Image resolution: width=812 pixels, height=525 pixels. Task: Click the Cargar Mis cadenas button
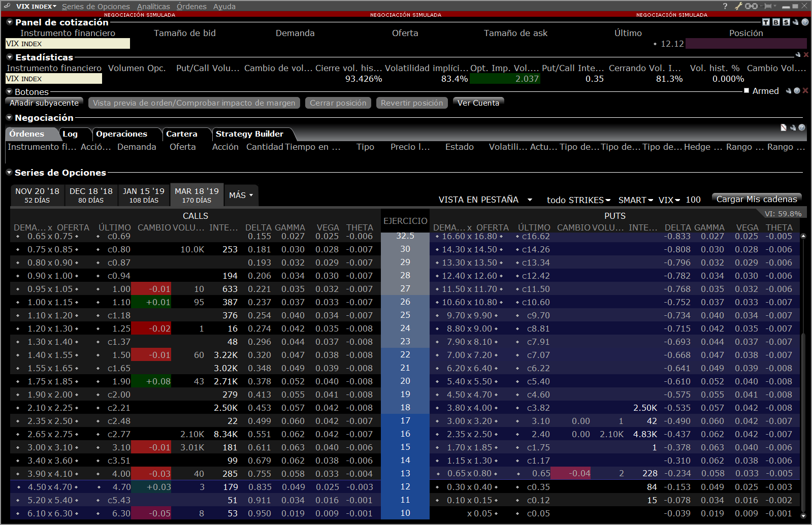pyautogui.click(x=757, y=199)
